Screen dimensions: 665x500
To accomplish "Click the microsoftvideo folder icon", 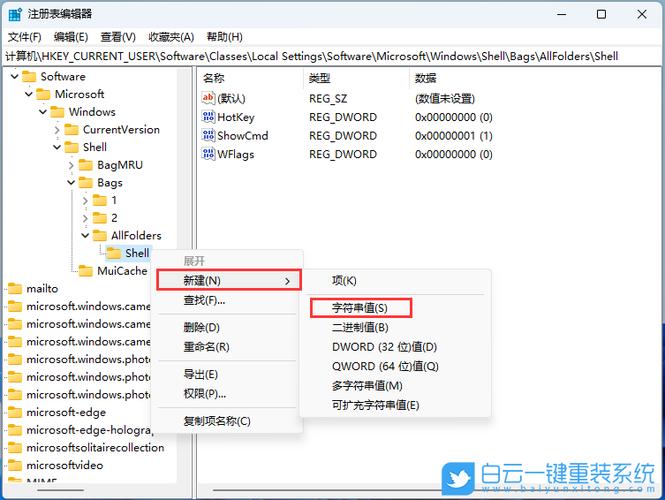I will pyautogui.click(x=15, y=465).
